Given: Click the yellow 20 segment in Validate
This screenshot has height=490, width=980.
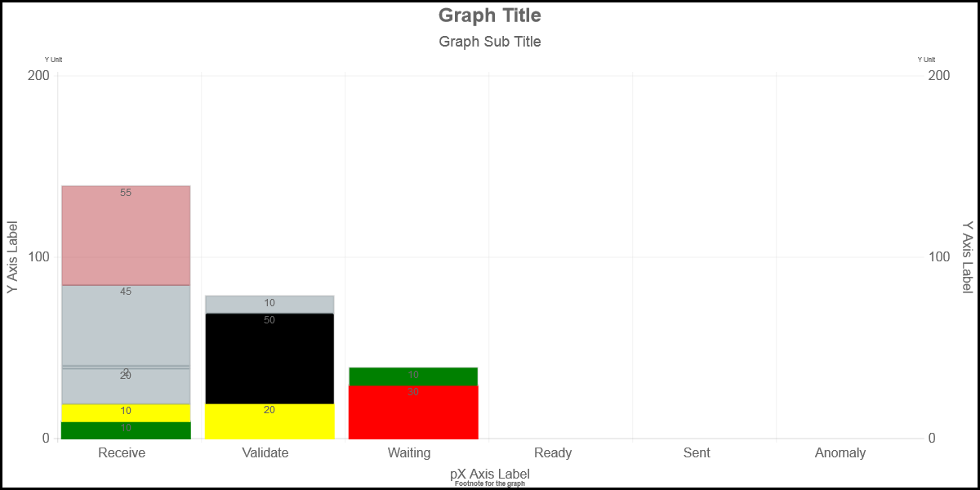Looking at the screenshot, I should point(269,421).
